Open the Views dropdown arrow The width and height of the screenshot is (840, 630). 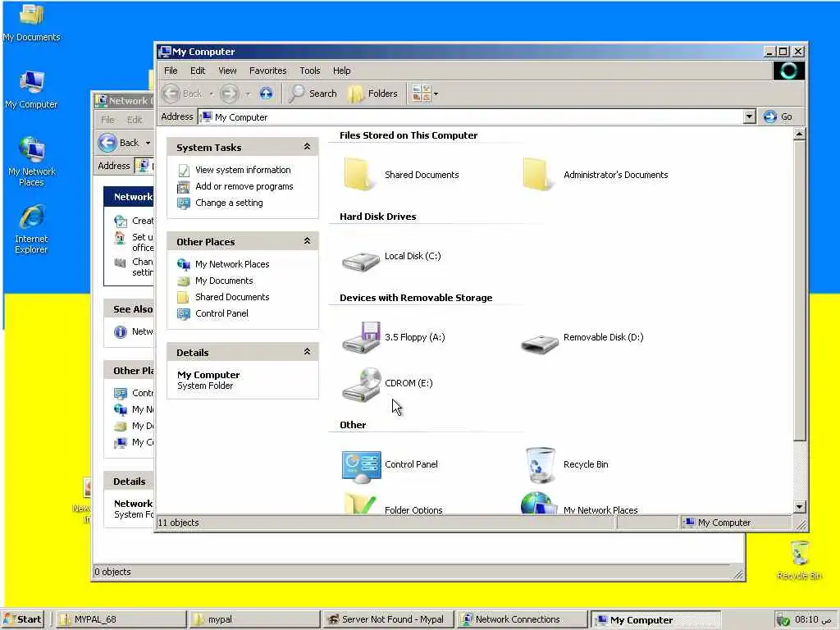click(x=436, y=94)
